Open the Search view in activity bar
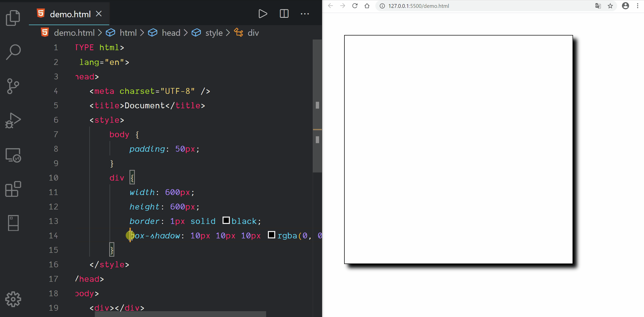This screenshot has height=317, width=644. [13, 52]
